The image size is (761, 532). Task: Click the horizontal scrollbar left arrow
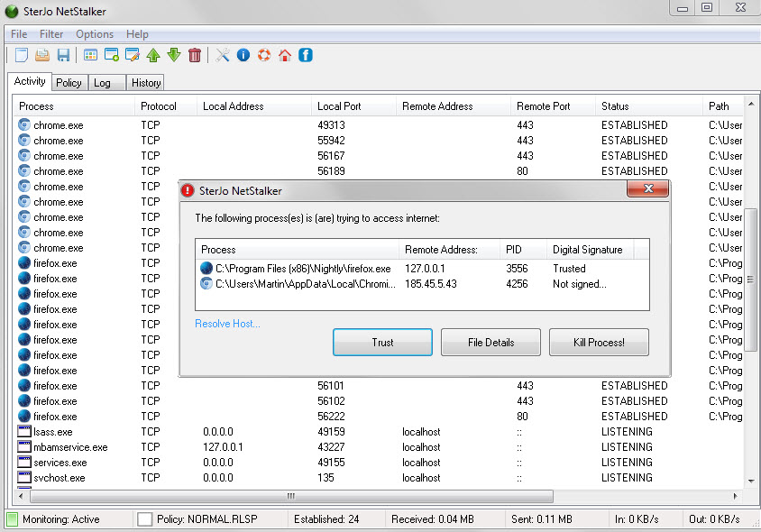point(21,496)
